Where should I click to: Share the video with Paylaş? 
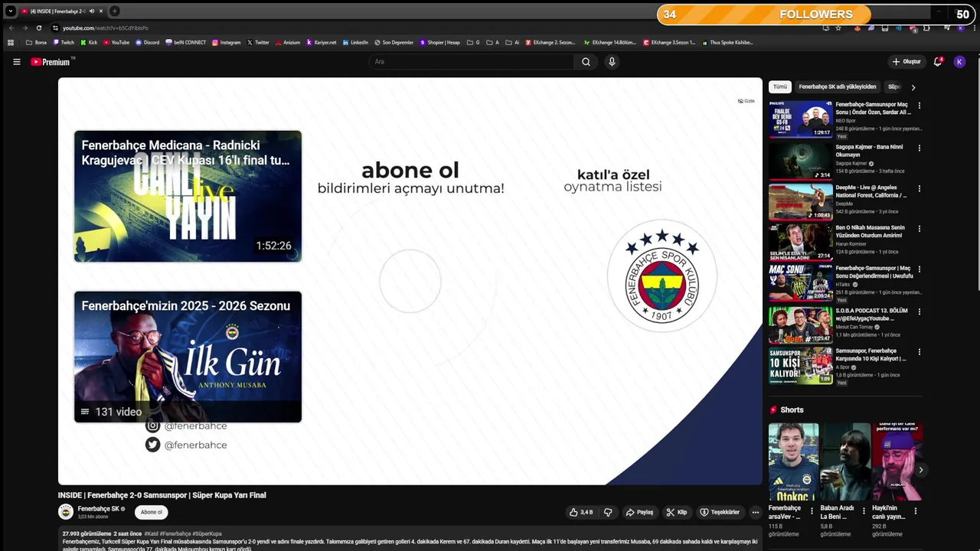pyautogui.click(x=639, y=512)
